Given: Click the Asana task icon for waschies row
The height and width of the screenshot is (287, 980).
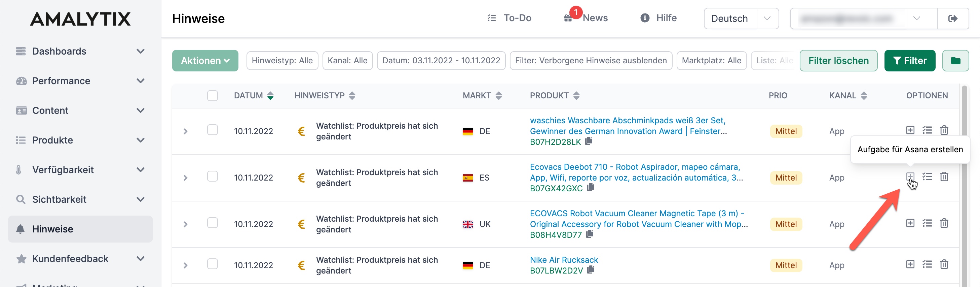Looking at the screenshot, I should (910, 130).
